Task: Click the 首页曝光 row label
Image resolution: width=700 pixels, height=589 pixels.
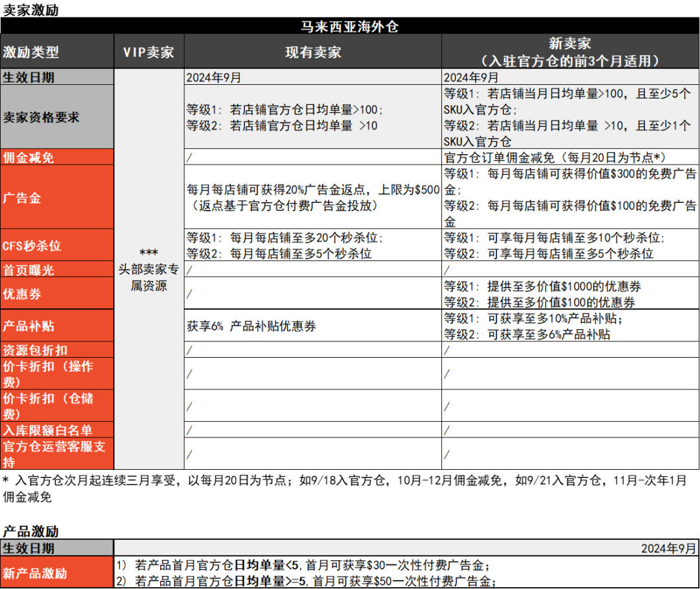Action: 29,269
